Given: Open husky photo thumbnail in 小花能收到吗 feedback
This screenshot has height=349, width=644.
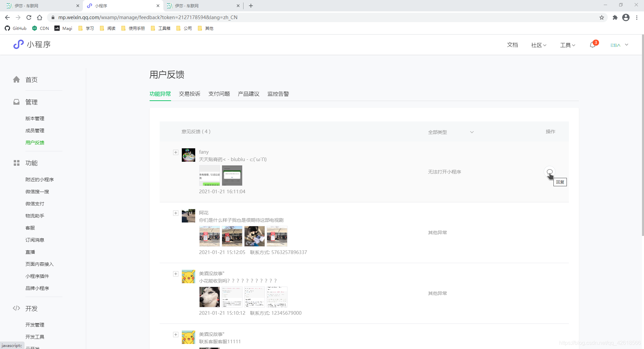Looking at the screenshot, I should click(x=210, y=297).
